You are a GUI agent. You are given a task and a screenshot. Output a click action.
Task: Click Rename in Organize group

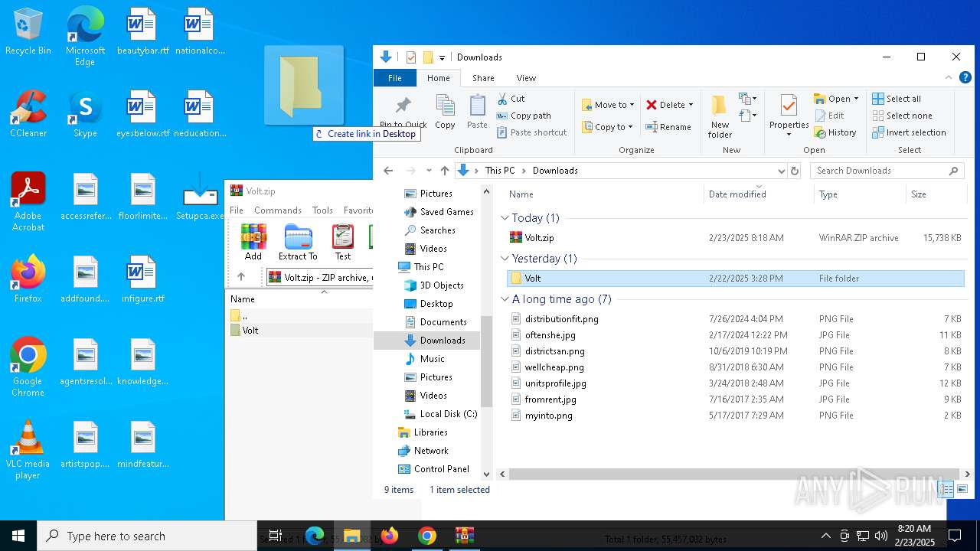click(668, 127)
